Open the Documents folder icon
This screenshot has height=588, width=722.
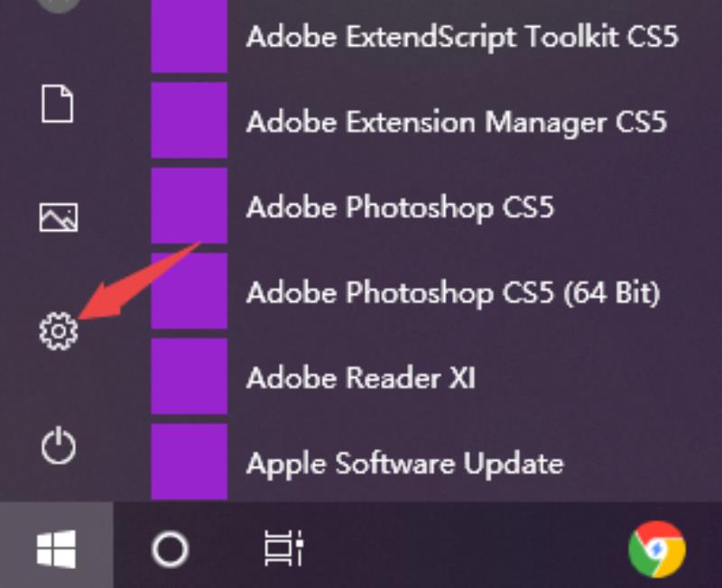pos(57,104)
